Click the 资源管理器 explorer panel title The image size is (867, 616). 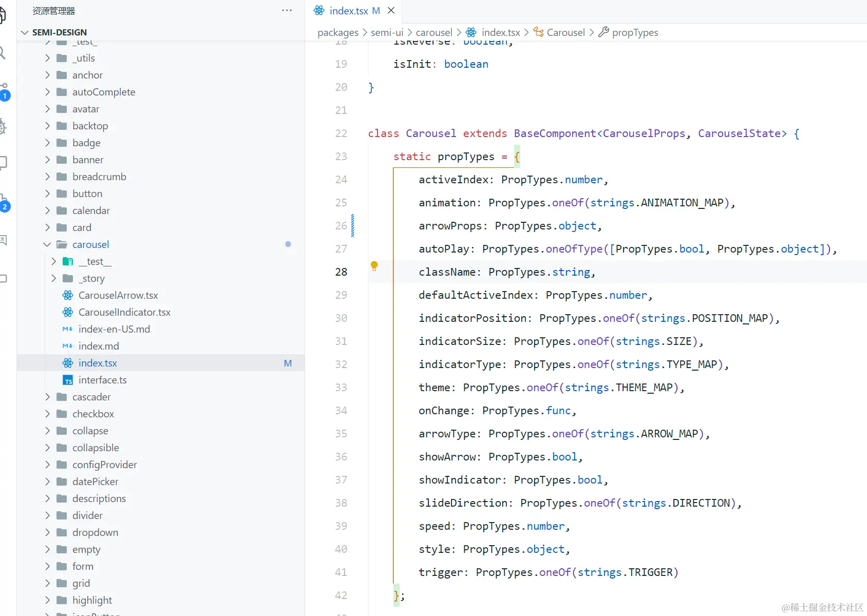pyautogui.click(x=53, y=11)
